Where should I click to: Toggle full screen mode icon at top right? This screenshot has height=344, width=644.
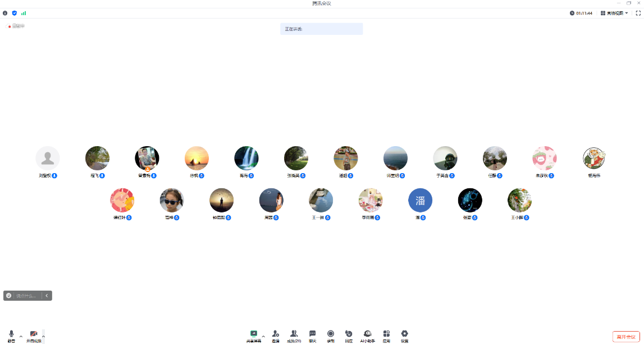coord(637,13)
